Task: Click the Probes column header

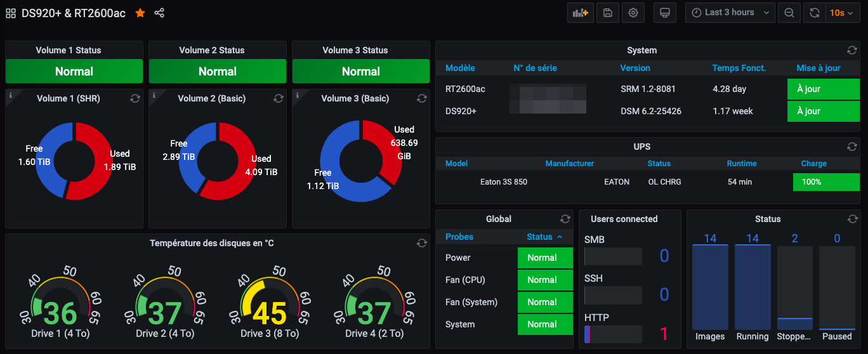Action: [x=459, y=237]
